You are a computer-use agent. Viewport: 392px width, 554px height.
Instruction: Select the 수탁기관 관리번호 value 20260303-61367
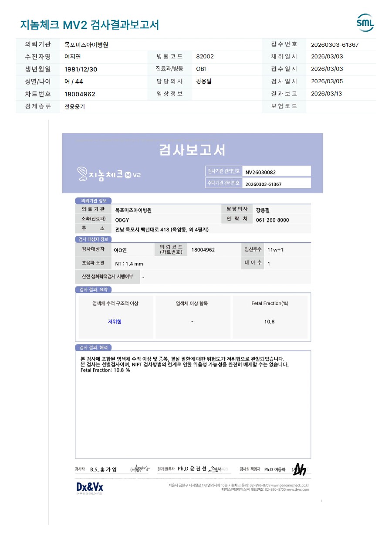click(x=264, y=184)
